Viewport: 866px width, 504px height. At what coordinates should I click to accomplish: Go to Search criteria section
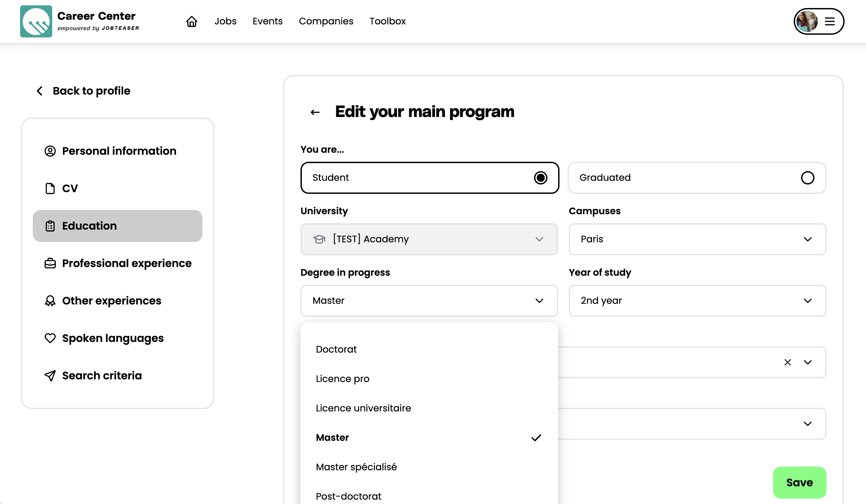pos(102,376)
